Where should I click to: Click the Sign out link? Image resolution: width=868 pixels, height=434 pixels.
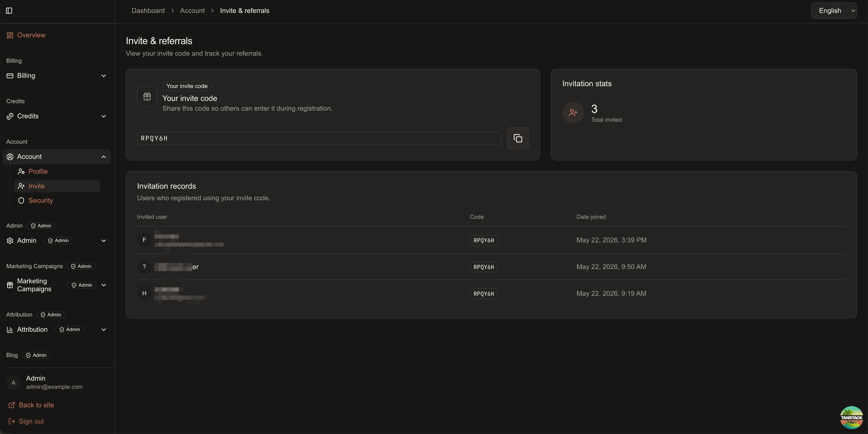pyautogui.click(x=26, y=421)
